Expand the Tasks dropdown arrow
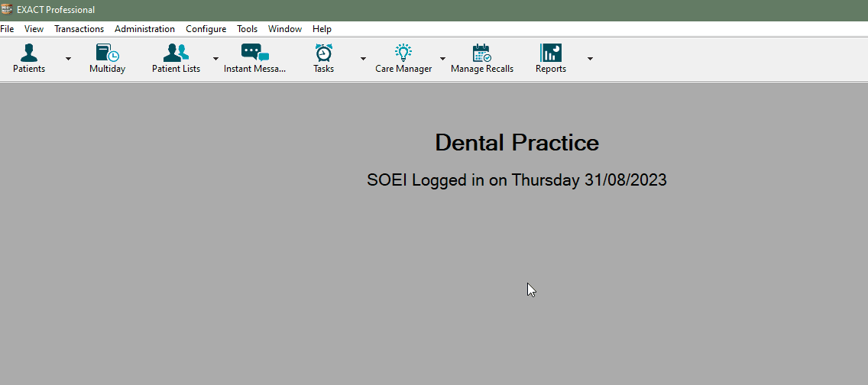The width and height of the screenshot is (868, 385). [x=363, y=58]
